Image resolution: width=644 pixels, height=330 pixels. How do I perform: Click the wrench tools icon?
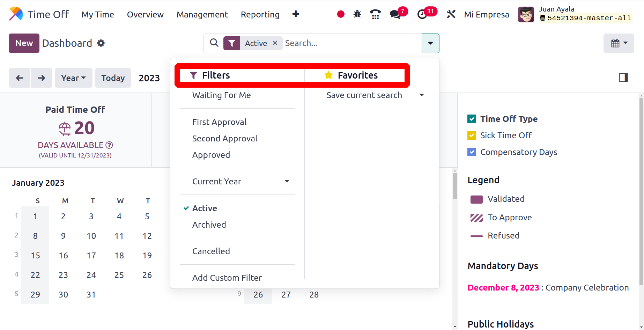tap(451, 14)
